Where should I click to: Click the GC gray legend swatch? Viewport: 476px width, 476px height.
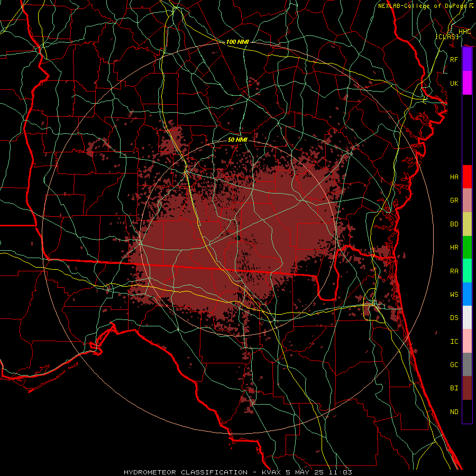tap(467, 364)
